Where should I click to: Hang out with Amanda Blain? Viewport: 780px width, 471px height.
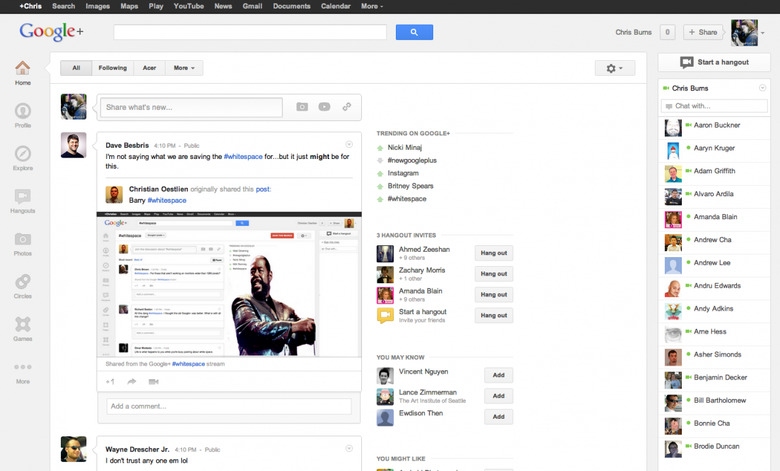point(493,295)
